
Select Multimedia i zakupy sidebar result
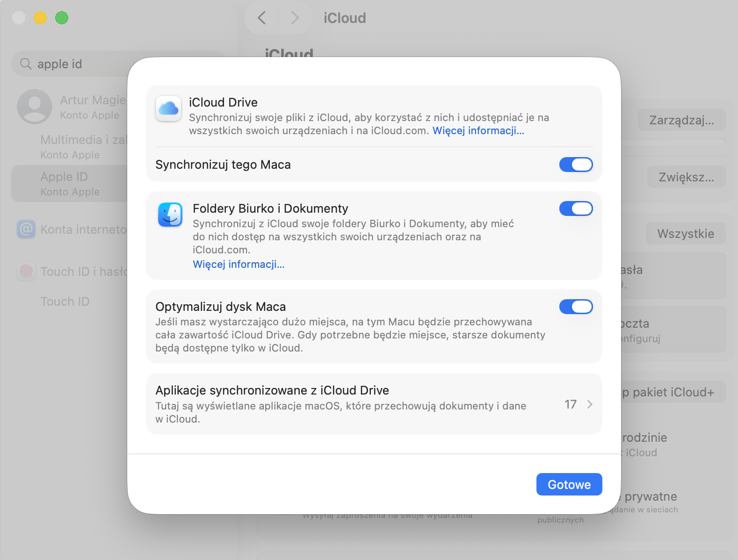(x=70, y=146)
